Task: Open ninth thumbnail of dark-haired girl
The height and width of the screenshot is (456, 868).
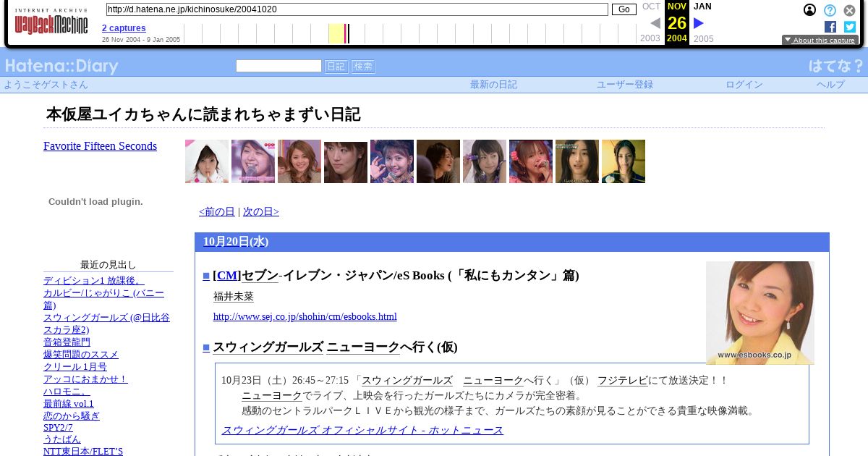Action: coord(577,161)
